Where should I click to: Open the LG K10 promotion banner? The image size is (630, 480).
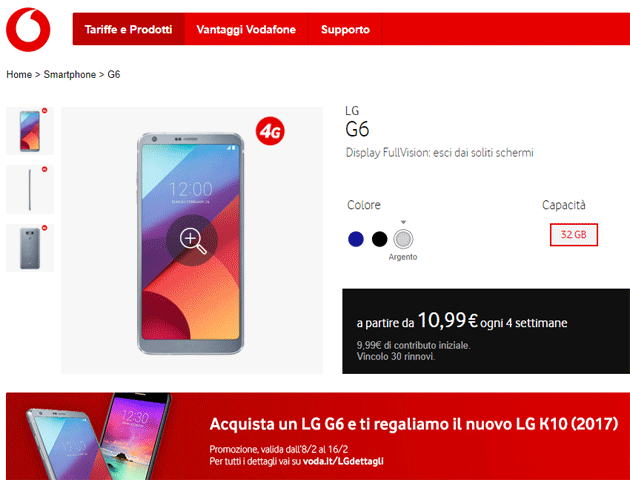coord(318,436)
